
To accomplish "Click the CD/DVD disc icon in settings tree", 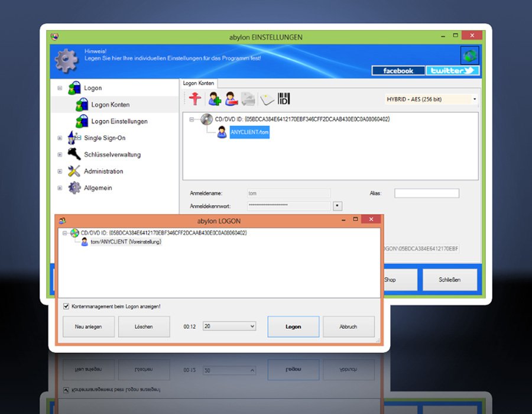I will 207,119.
